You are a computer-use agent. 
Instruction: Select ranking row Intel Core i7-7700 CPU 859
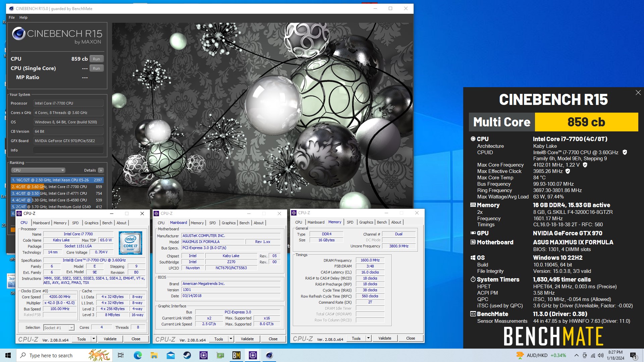[x=57, y=187]
